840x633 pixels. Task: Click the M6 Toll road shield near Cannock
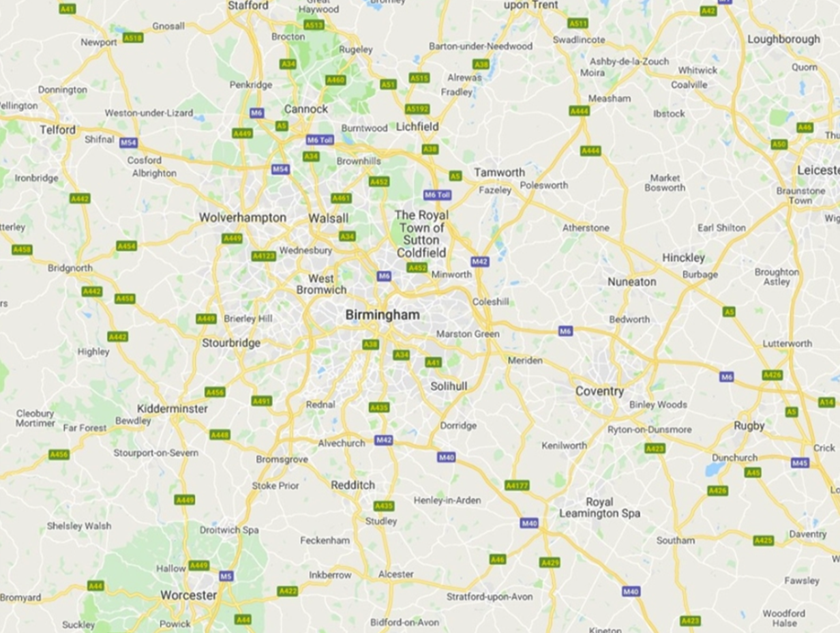tap(320, 140)
